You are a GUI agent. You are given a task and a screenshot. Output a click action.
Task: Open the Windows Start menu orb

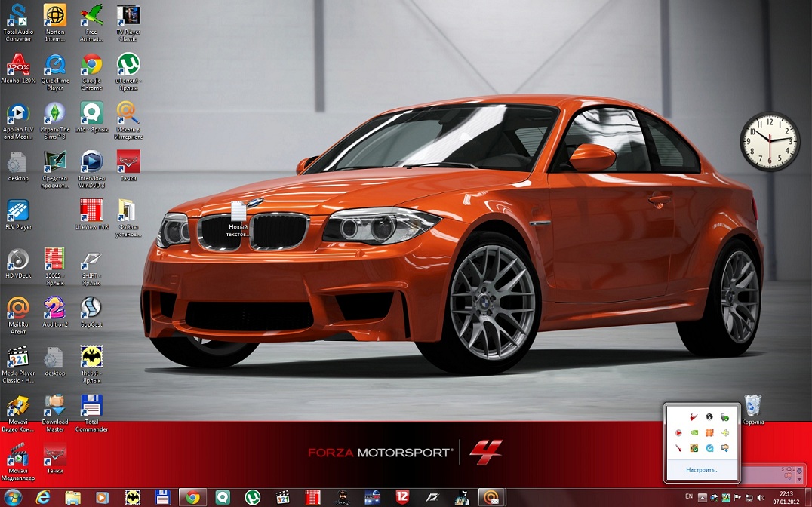[13, 498]
